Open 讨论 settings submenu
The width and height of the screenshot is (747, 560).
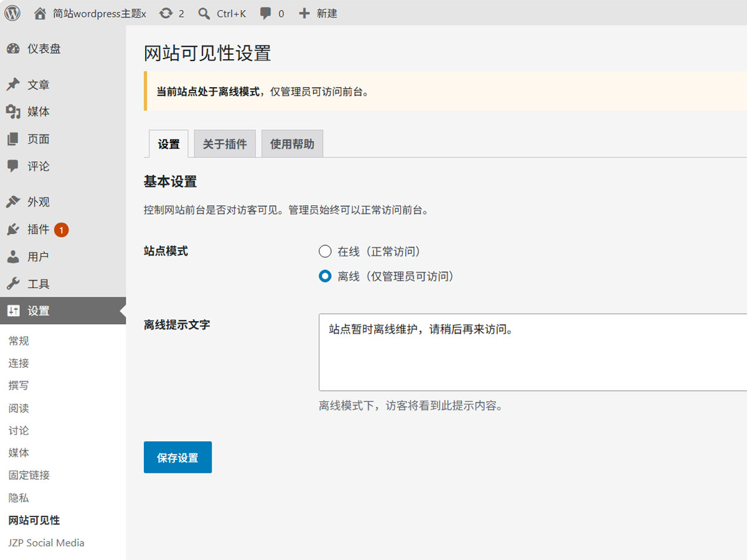click(x=19, y=431)
